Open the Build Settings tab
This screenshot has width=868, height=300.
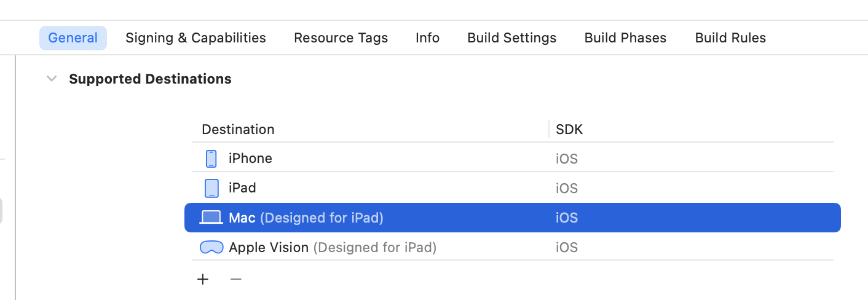coord(511,38)
